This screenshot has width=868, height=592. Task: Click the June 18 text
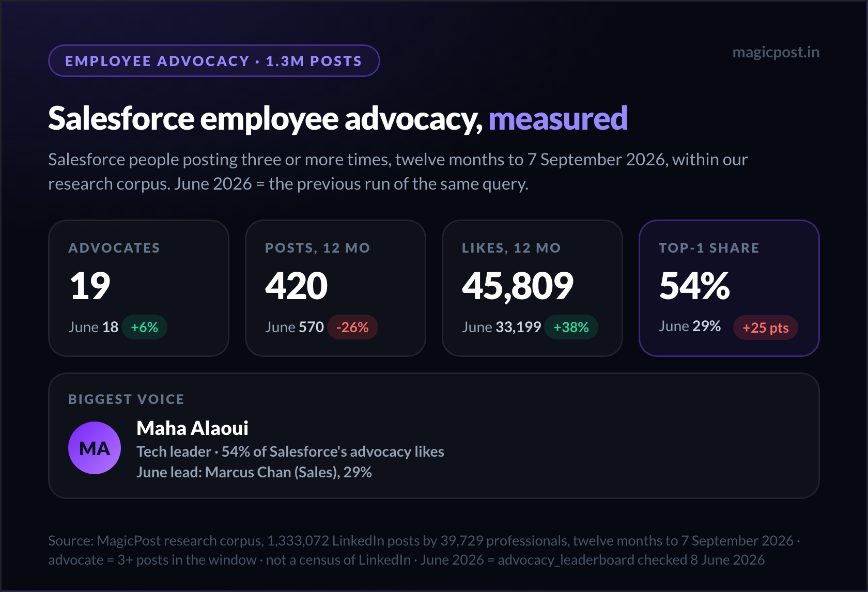point(94,327)
